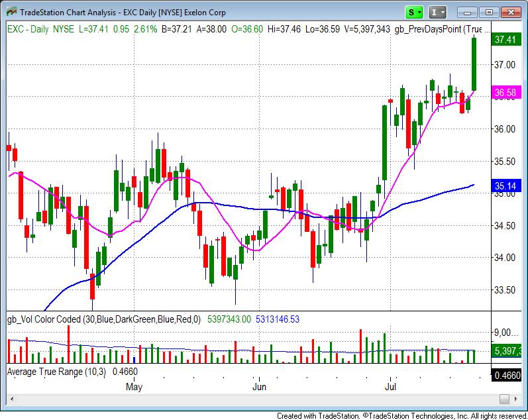Click the Jun label on the time axis

260,386
